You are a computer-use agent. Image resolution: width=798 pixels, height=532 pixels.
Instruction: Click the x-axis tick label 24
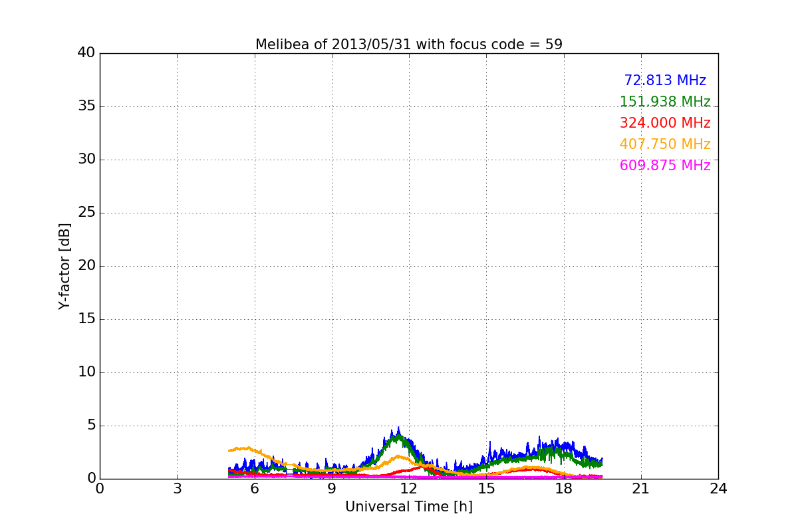718,488
